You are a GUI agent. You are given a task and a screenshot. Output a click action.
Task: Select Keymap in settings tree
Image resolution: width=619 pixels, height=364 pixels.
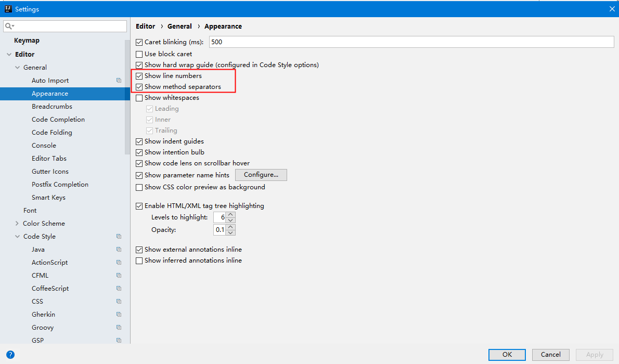(x=27, y=40)
